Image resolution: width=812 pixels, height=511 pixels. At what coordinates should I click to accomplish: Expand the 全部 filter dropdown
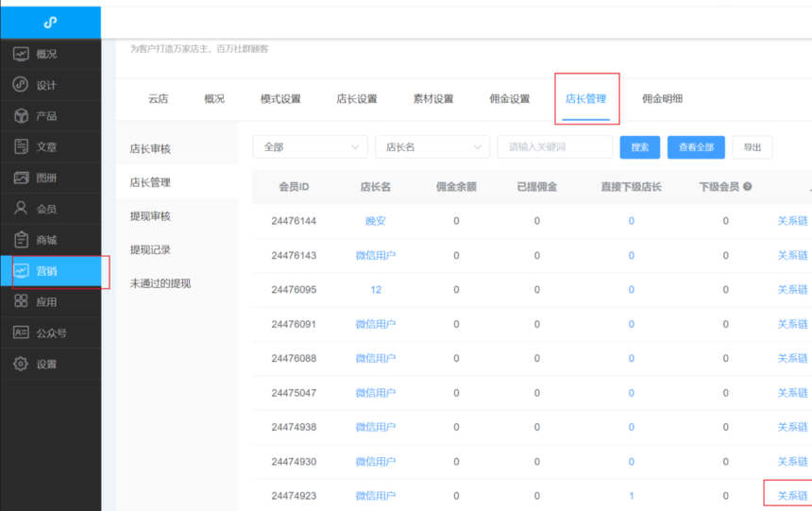(310, 147)
